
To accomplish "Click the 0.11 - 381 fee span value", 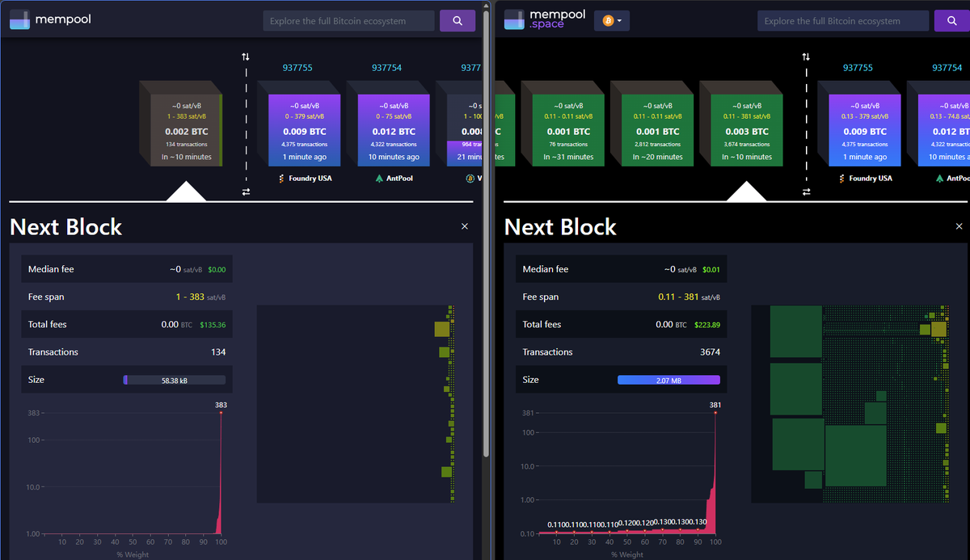I will [678, 297].
